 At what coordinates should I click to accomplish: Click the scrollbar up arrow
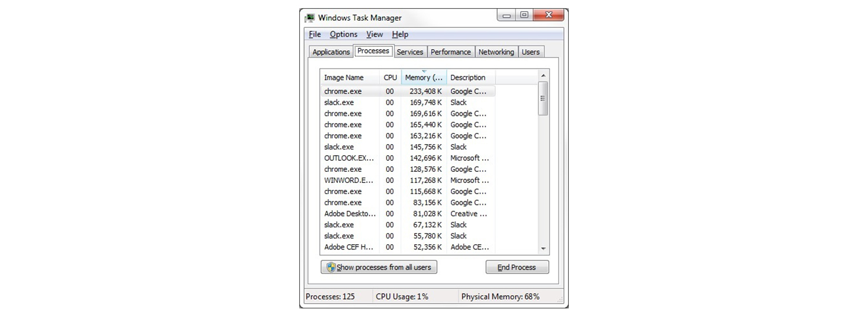tap(543, 76)
